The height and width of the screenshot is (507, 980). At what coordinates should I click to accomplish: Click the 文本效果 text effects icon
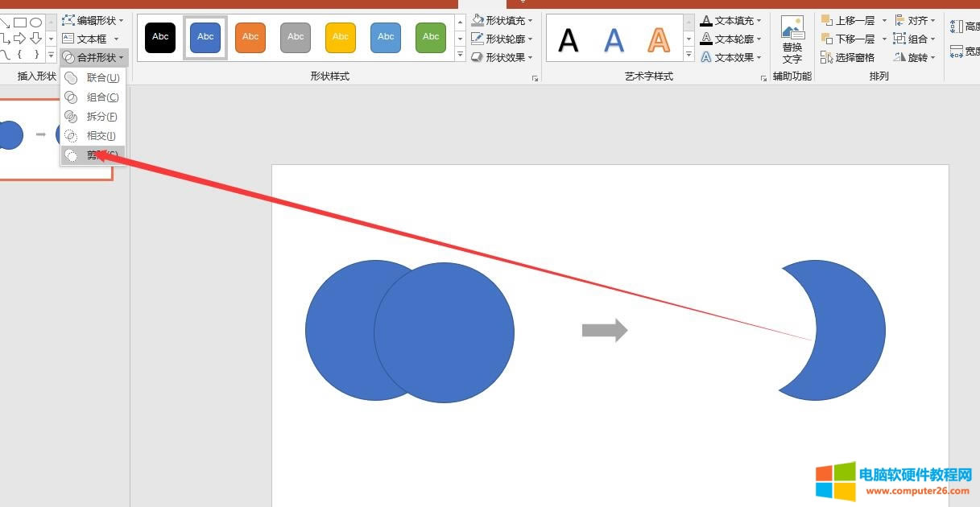(x=706, y=57)
